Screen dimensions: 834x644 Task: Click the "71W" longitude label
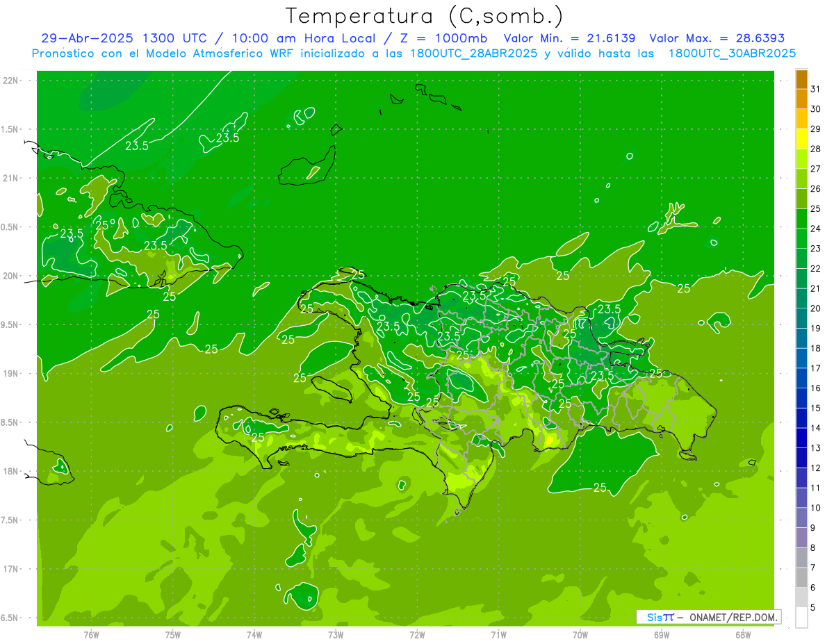pos(498,635)
